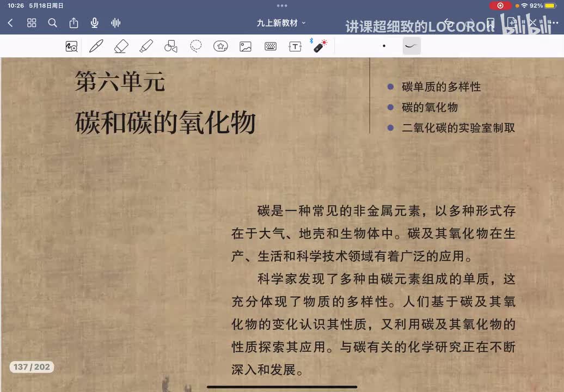Select the Eraser tool
This screenshot has width=564, height=392.
tap(121, 46)
